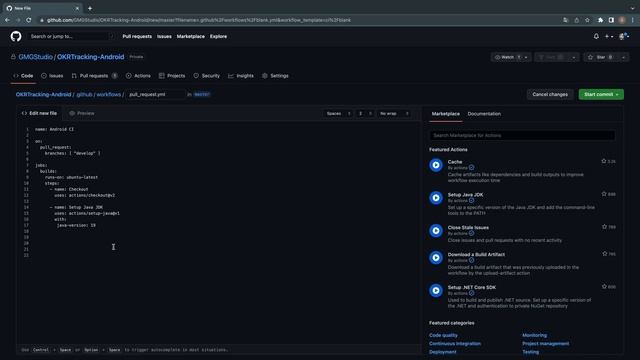
Task: Open the Spaces indent mode dropdown
Action: coord(338,113)
